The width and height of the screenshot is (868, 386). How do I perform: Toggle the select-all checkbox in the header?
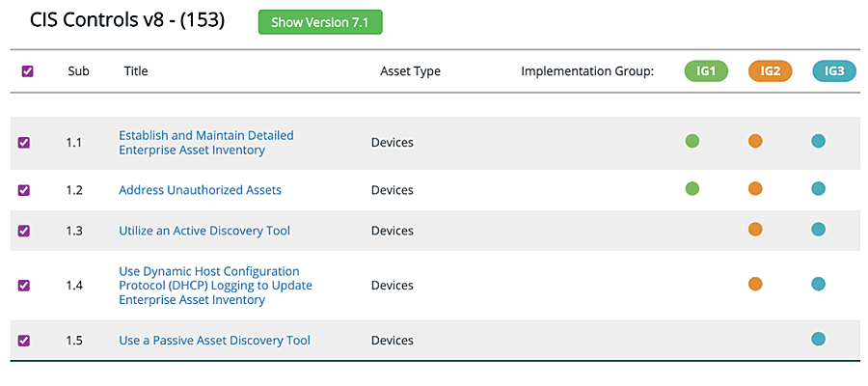[x=27, y=71]
